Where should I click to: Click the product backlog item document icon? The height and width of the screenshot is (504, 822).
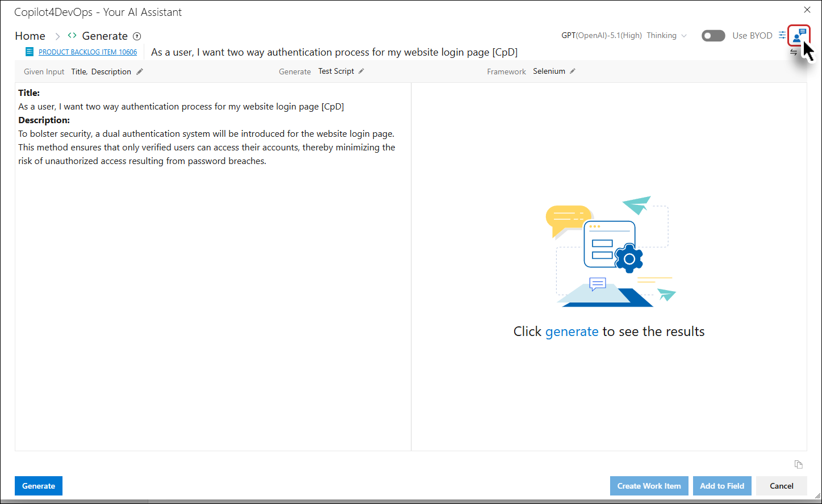[30, 52]
